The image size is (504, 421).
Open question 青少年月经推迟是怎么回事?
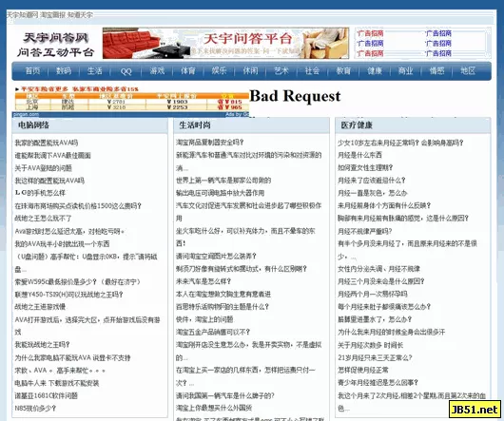378,383
